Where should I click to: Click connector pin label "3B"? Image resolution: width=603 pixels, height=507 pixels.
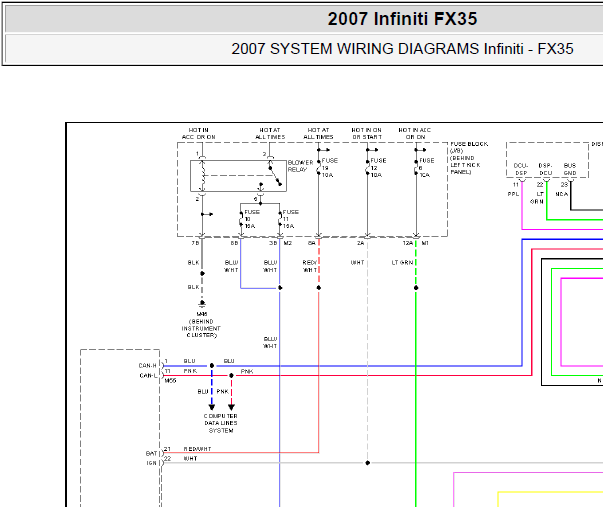pyautogui.click(x=273, y=243)
